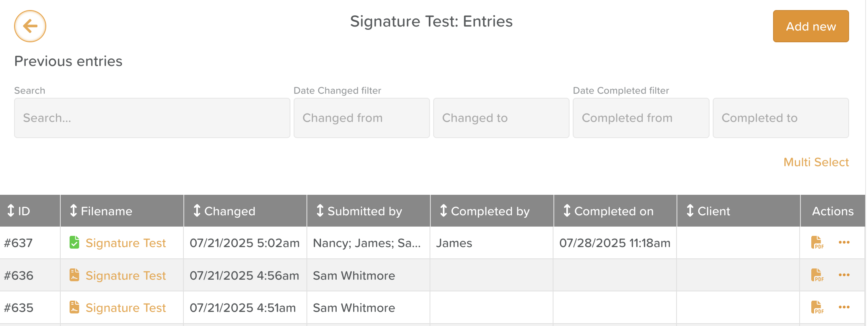Open the Changed from date filter

tap(362, 118)
